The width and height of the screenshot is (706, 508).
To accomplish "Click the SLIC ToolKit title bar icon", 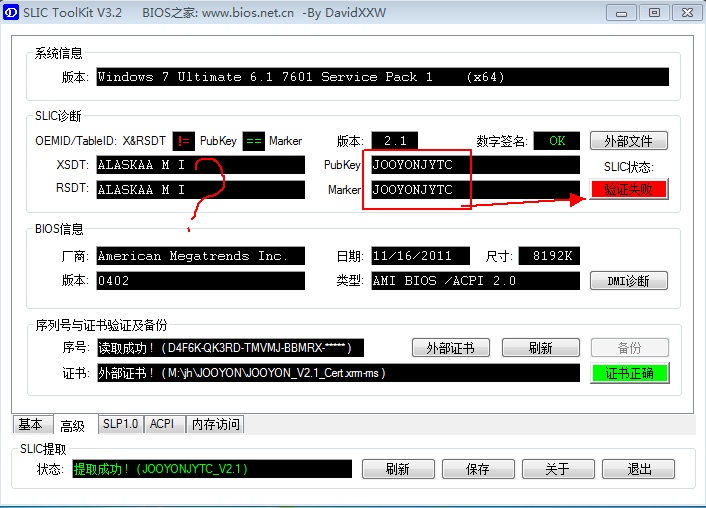I will click(13, 12).
